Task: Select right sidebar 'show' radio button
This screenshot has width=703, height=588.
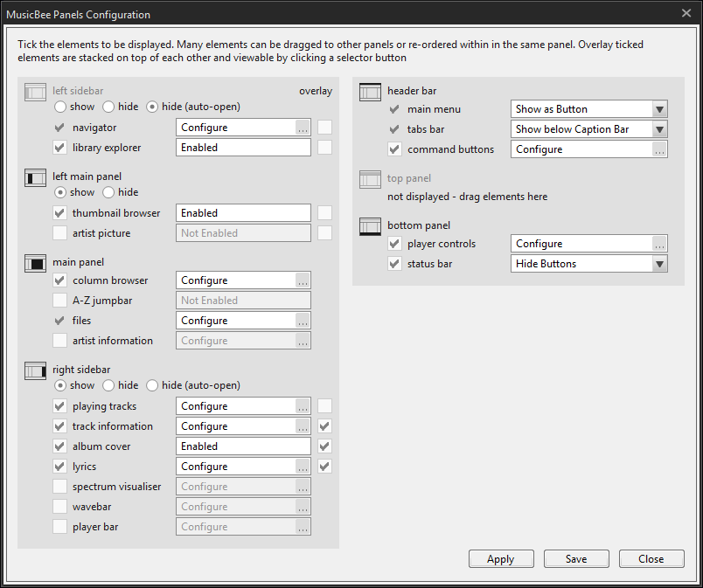Action: 60,385
